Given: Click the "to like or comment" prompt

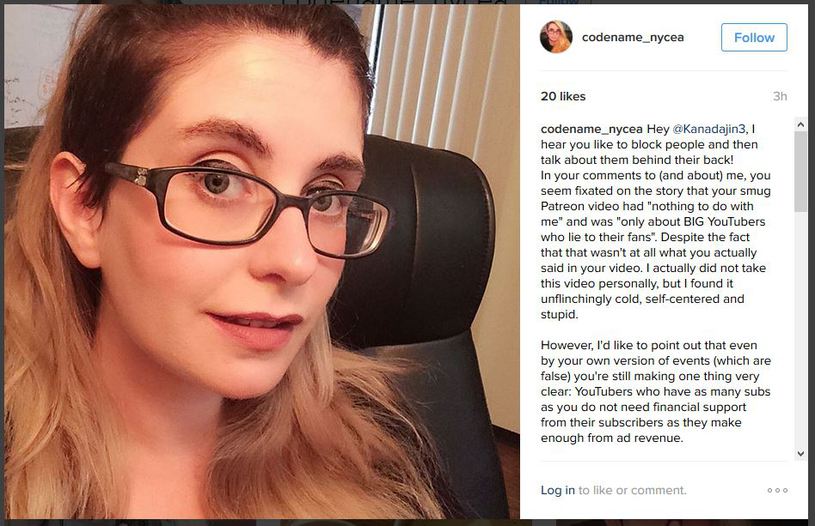Looking at the screenshot, I should 633,490.
